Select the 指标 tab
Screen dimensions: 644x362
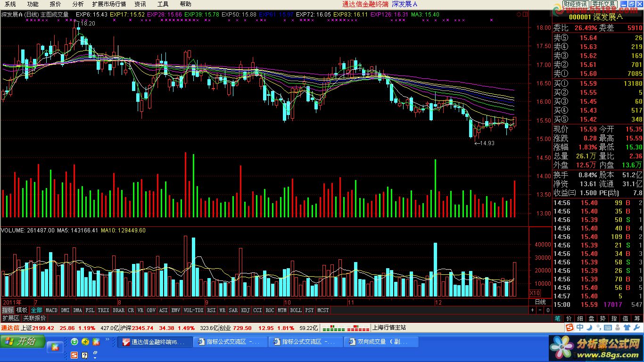[8, 310]
